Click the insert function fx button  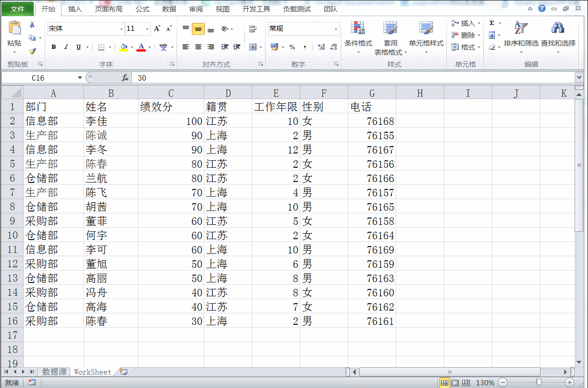pos(125,78)
